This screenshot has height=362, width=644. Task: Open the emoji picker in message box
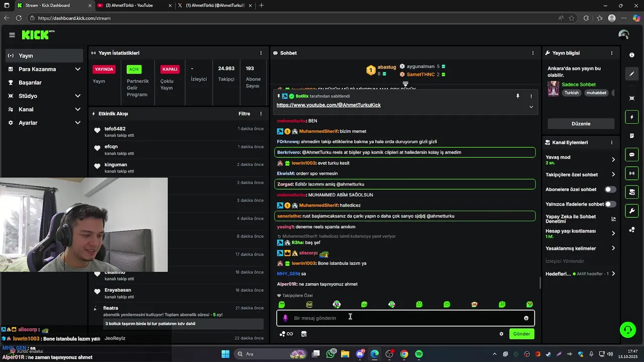(x=526, y=318)
